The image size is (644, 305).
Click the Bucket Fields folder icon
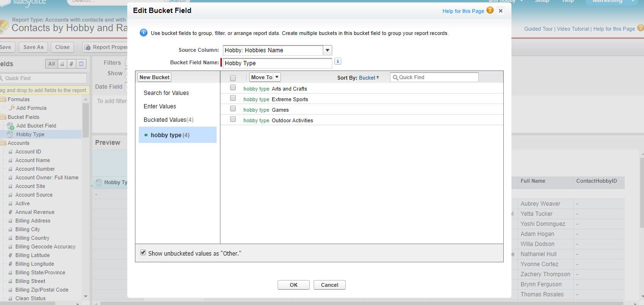tap(3, 117)
